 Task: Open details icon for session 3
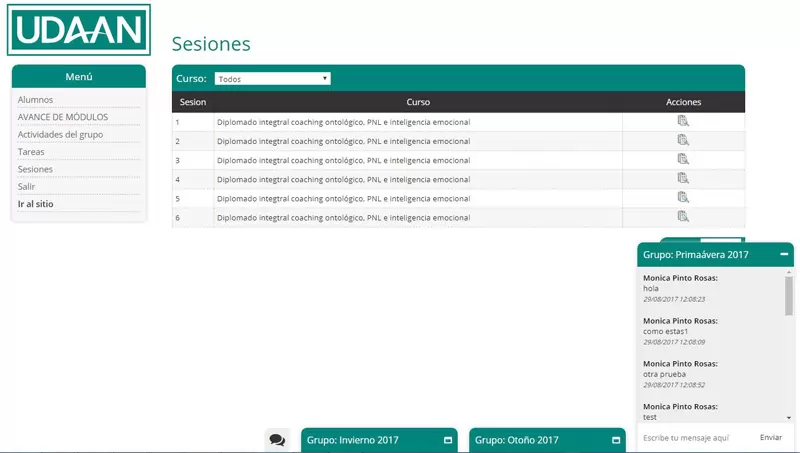click(683, 159)
